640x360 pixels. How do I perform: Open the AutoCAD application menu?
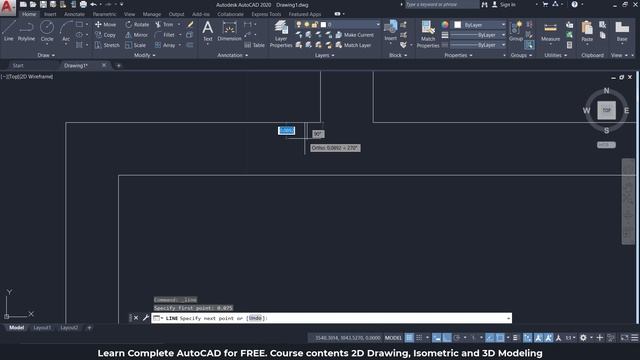7,7
